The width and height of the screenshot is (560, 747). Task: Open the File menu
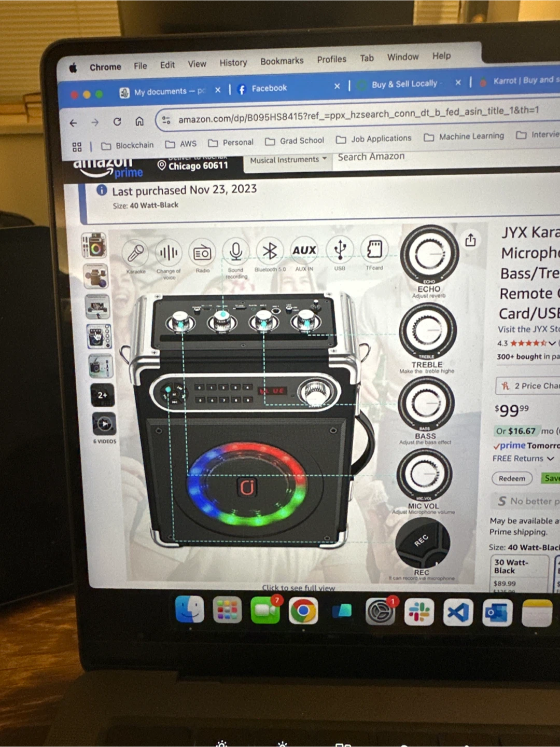140,66
